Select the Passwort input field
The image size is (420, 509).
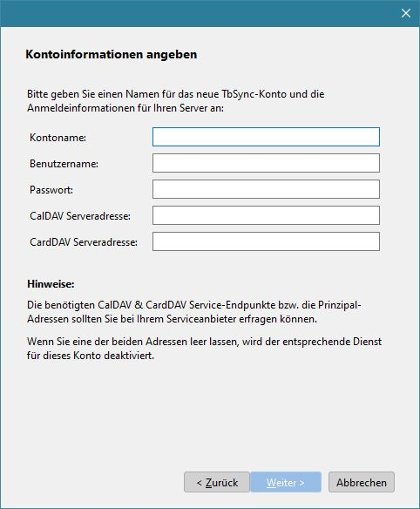tap(266, 189)
